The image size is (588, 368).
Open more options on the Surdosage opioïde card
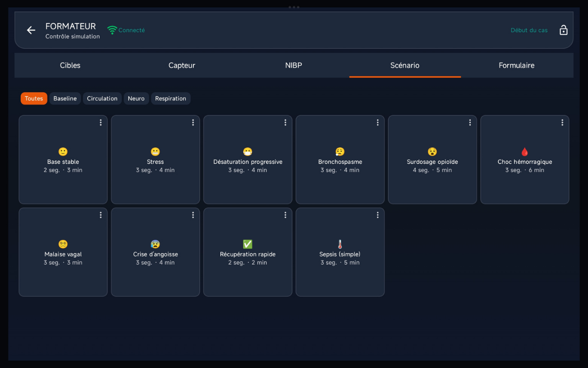tap(470, 122)
